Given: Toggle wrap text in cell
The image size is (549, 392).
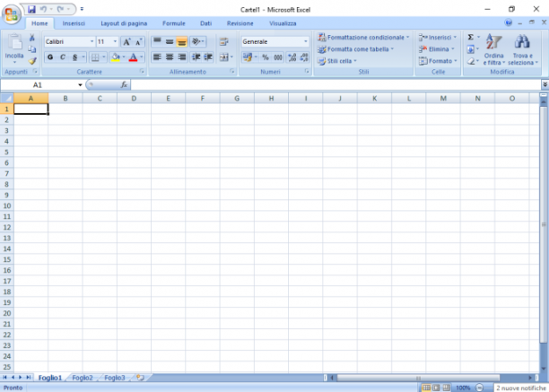Looking at the screenshot, I should point(223,41).
